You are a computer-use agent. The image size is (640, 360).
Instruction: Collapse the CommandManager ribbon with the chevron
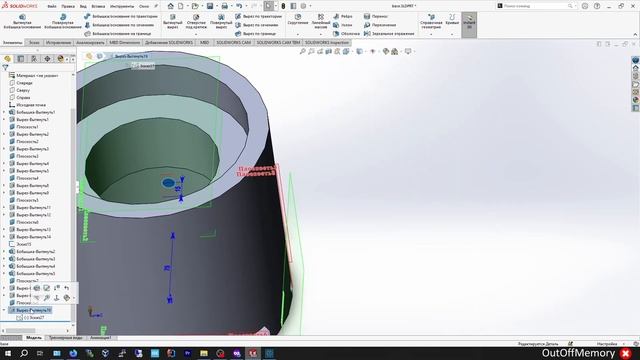635,34
